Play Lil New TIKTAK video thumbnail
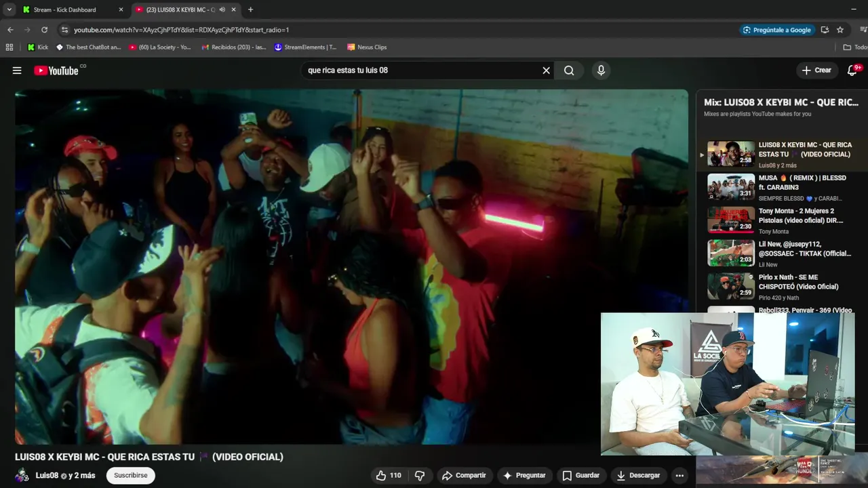This screenshot has width=868, height=488. coord(731,253)
